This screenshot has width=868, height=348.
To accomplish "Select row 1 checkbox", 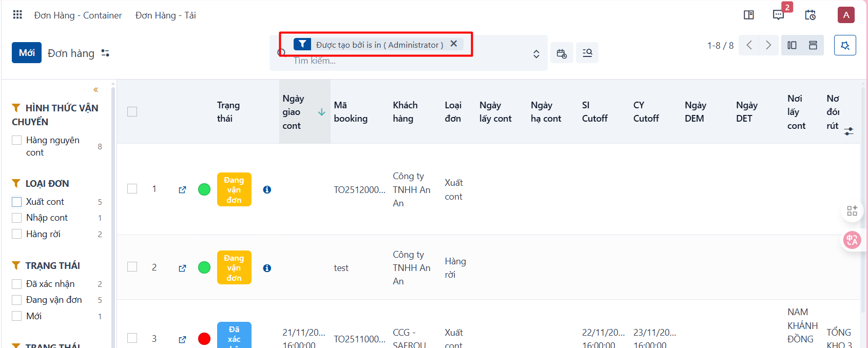I will 132,189.
